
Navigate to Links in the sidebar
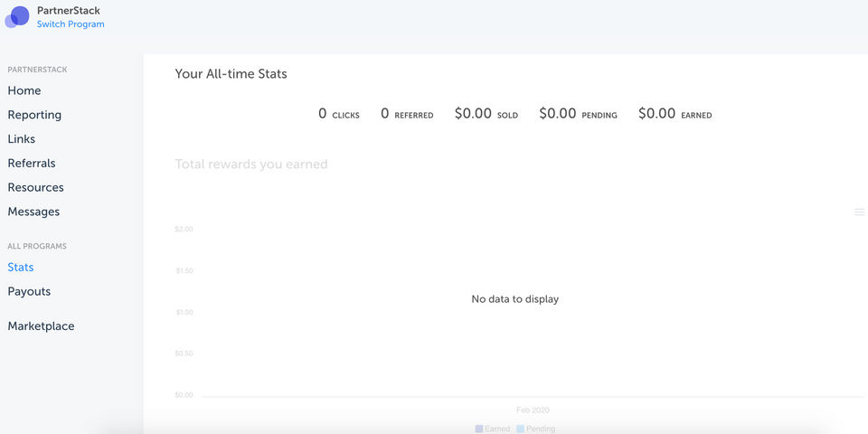22,139
